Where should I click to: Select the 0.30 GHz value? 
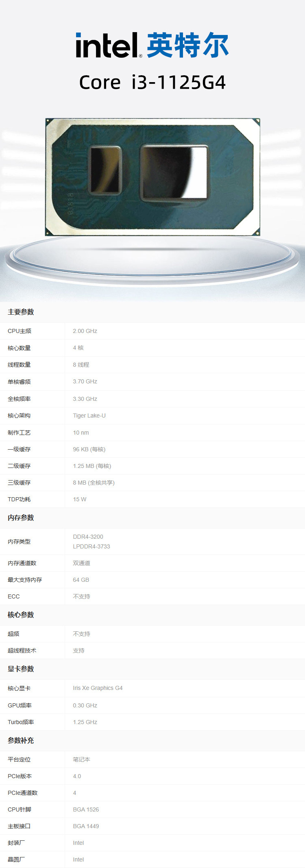pyautogui.click(x=85, y=705)
